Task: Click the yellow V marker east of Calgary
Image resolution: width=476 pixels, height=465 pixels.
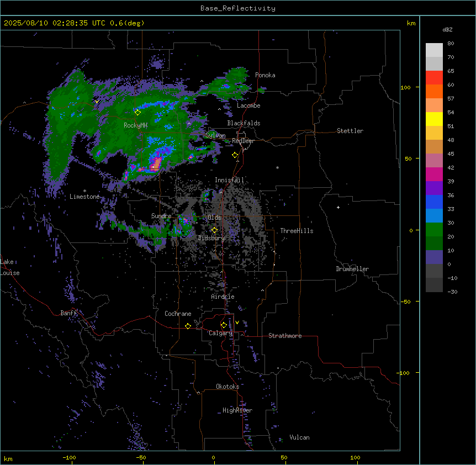Action: [x=237, y=323]
